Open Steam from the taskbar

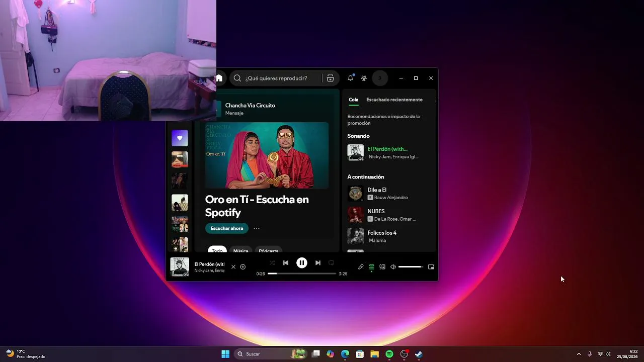pyautogui.click(x=419, y=354)
